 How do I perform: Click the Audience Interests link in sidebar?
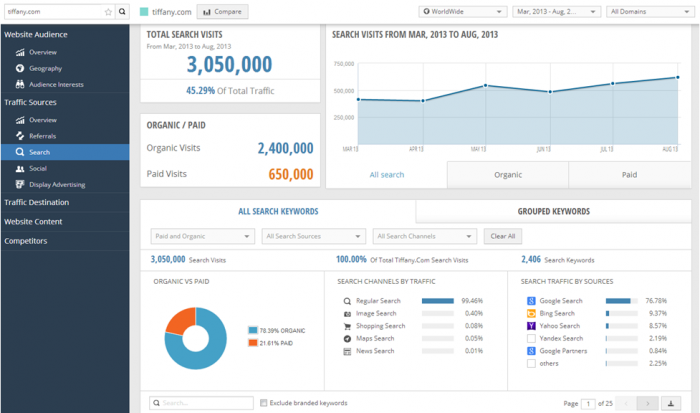56,84
